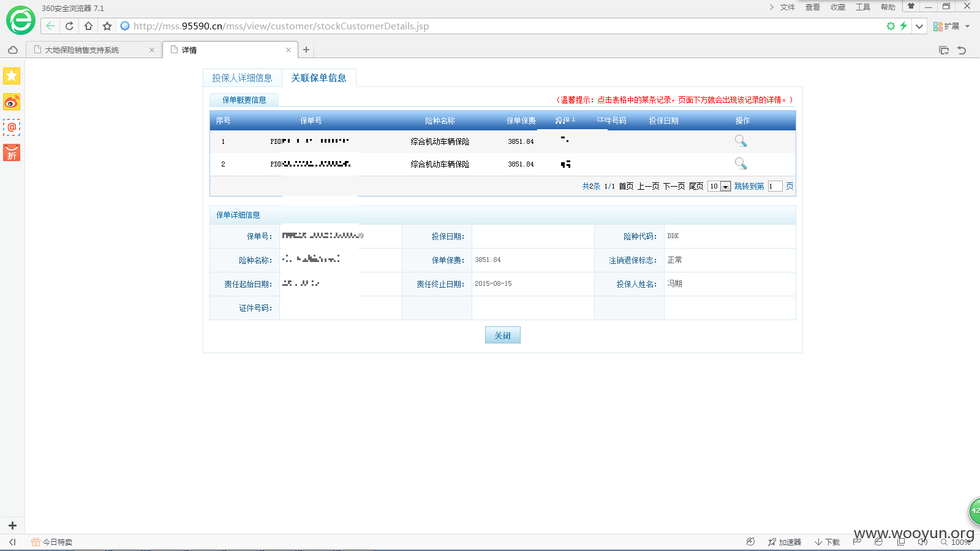Close the 大地保险销售支持系统 tab
The height and width of the screenshot is (551, 980).
[x=152, y=50]
